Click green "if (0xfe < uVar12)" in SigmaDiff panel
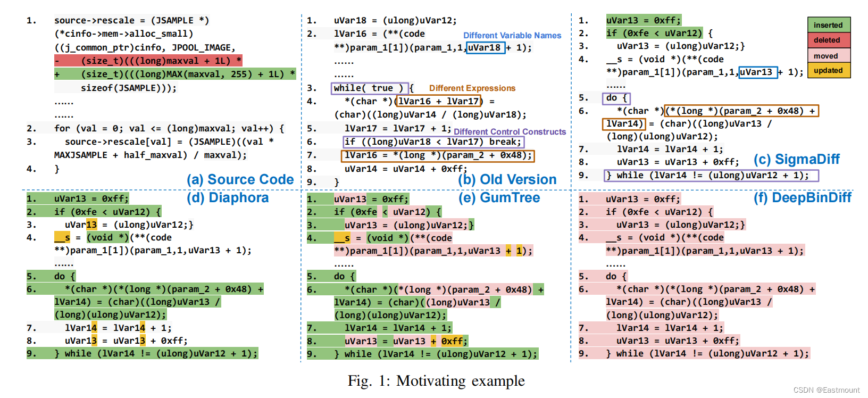The width and height of the screenshot is (868, 398). click(654, 33)
